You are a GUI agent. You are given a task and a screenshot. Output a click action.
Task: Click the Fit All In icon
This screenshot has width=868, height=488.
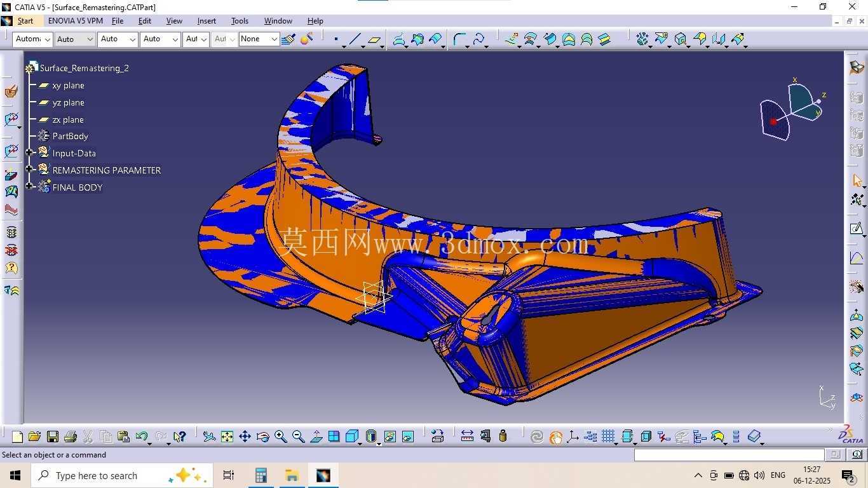point(227,437)
